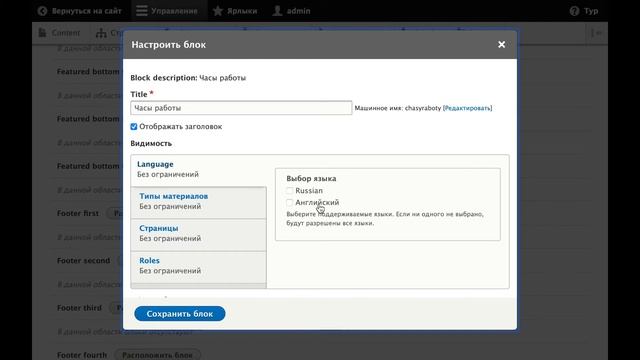Click the Ярлыки label in toolbar
The image size is (640, 360).
[242, 11]
